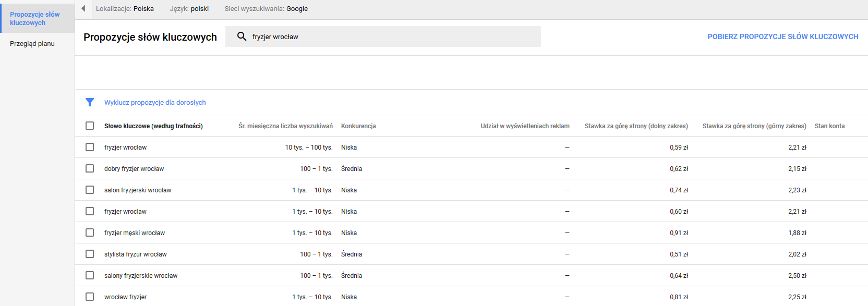This screenshot has height=306, width=868.
Task: Open the filter funnel icon
Action: tap(90, 102)
